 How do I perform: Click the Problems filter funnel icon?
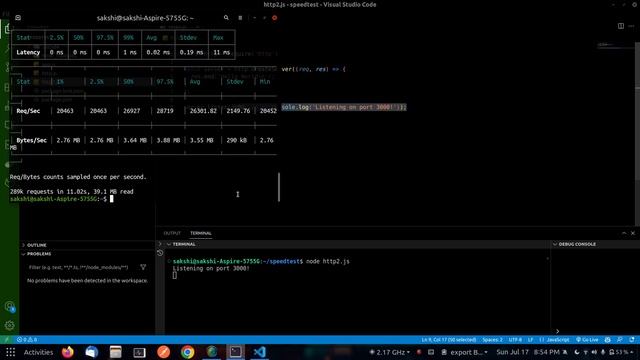click(x=143, y=267)
